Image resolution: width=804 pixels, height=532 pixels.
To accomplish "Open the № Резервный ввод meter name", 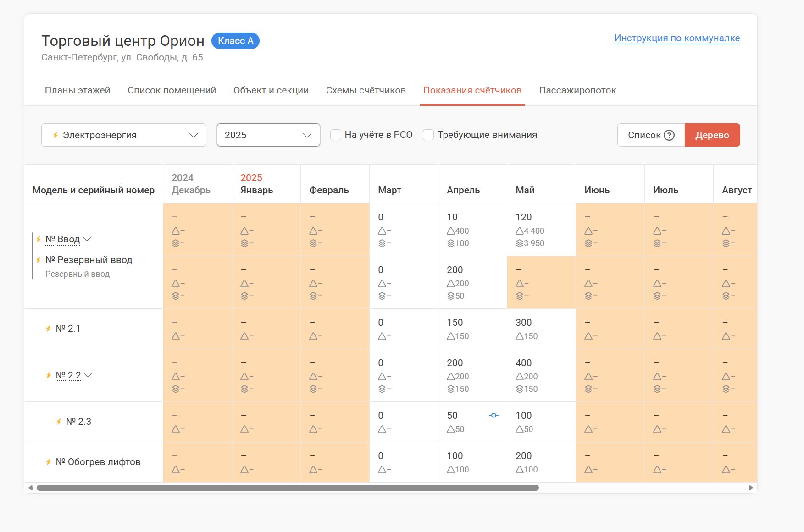I will [x=89, y=260].
